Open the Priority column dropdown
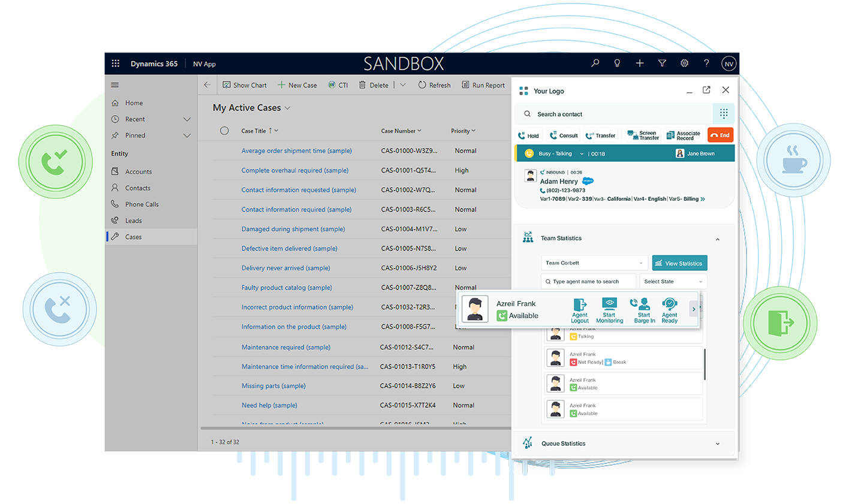This screenshot has width=849, height=504. (474, 131)
